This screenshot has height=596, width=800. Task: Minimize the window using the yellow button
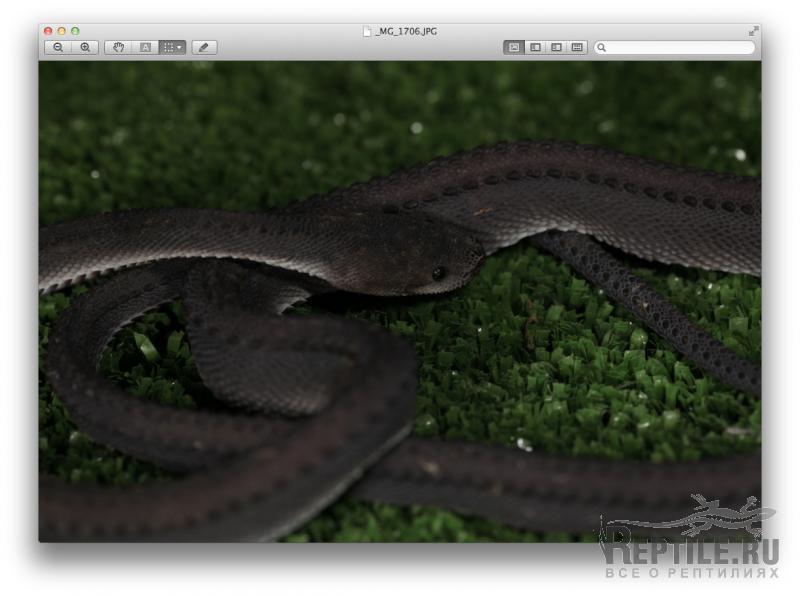(61, 32)
